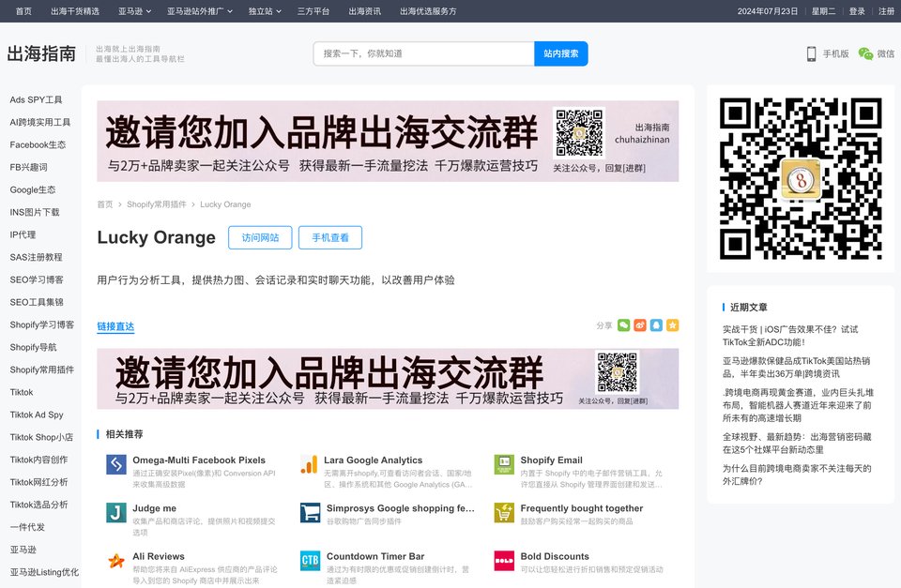Open 出海优选服务方 menu item
901x588 pixels.
tap(428, 11)
